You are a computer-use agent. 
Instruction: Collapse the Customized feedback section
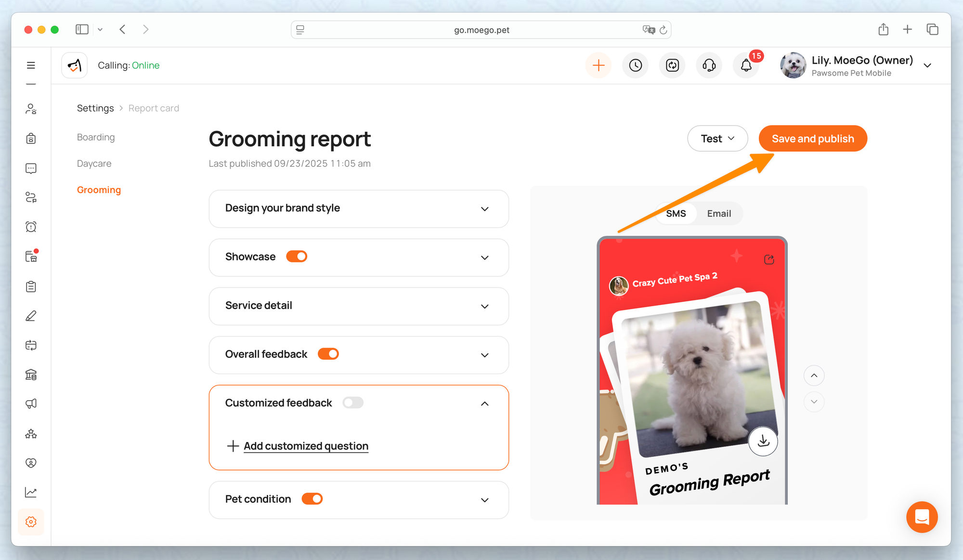click(x=484, y=404)
